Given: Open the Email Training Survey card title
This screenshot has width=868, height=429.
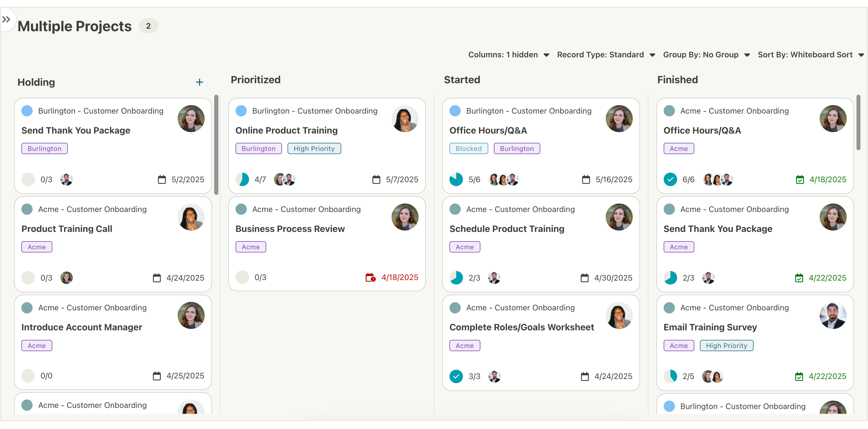Looking at the screenshot, I should (x=710, y=327).
